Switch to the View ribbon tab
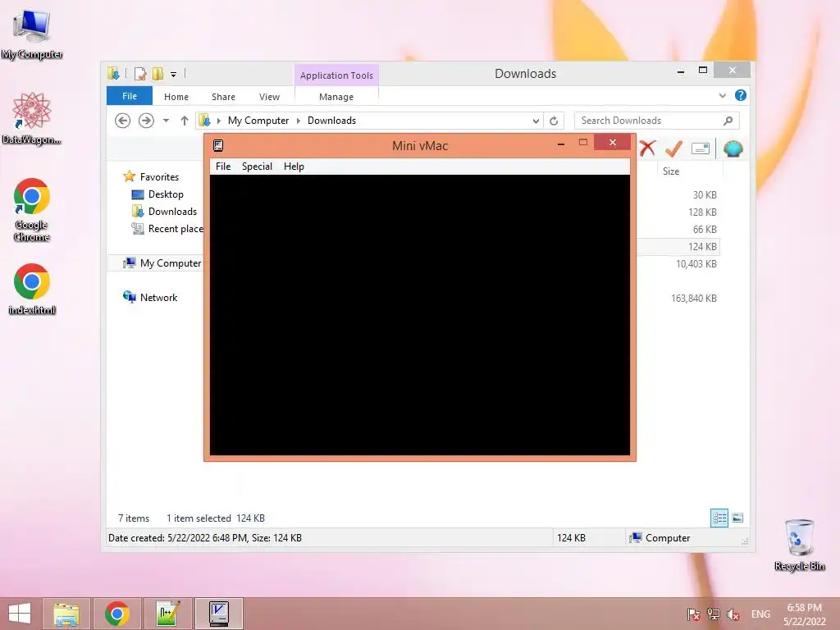This screenshot has height=630, width=840. coord(269,97)
